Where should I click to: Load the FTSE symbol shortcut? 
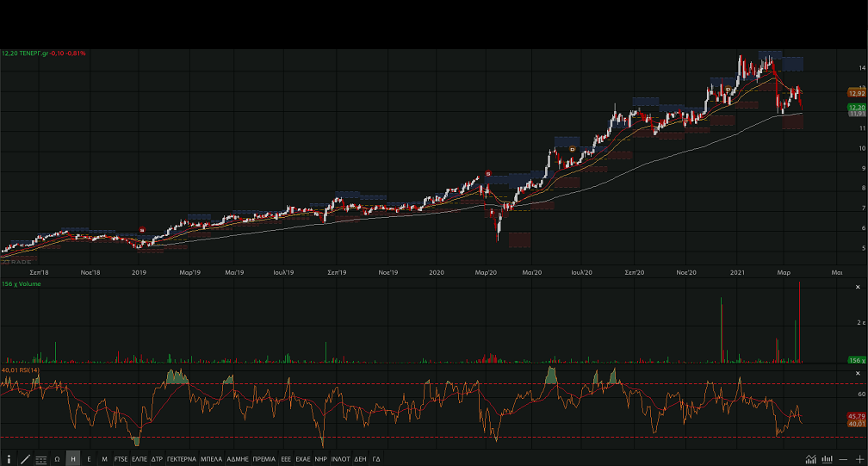click(x=121, y=459)
